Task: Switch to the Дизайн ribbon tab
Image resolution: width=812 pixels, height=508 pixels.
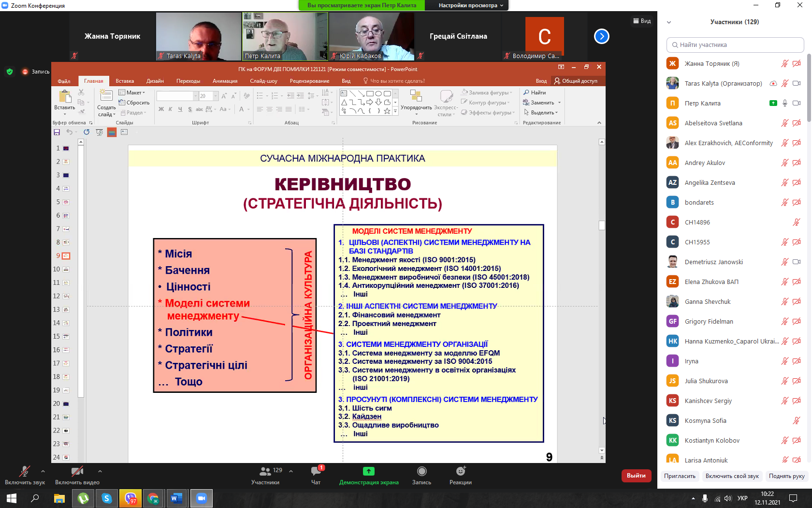Action: 155,81
